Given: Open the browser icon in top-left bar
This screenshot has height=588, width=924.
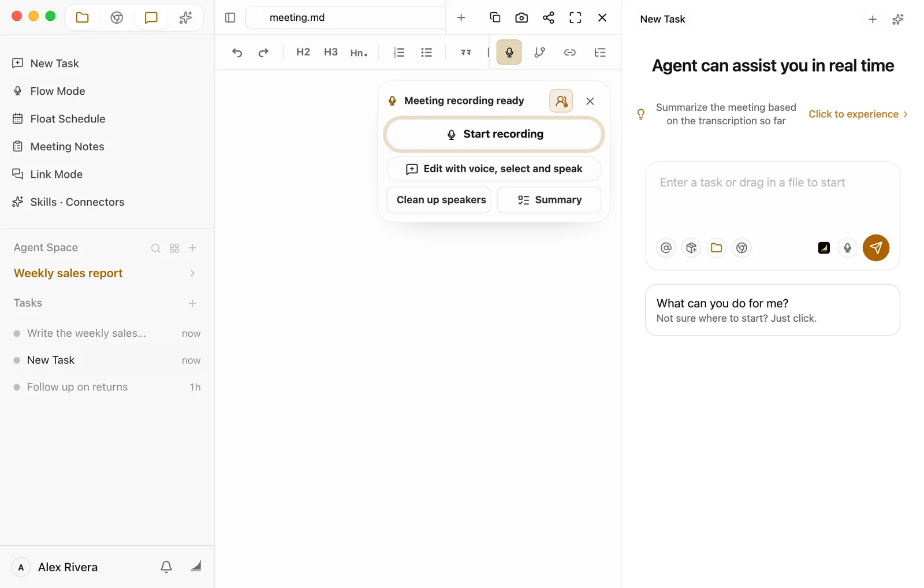Looking at the screenshot, I should point(117,17).
